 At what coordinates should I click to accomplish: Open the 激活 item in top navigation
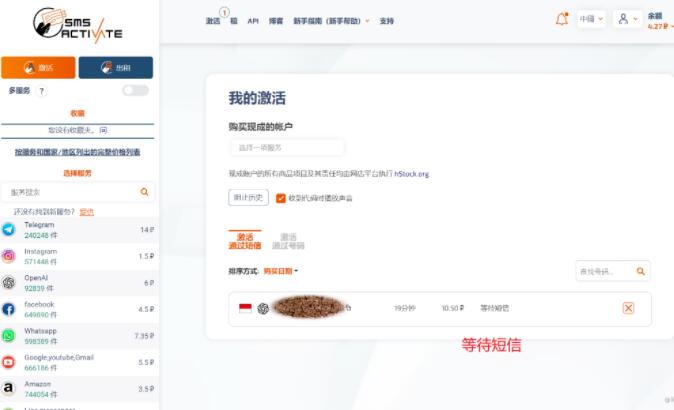[213, 21]
